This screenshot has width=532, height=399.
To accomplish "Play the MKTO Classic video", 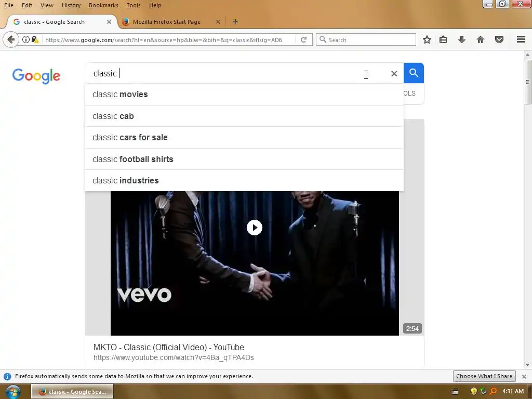I will coord(255,228).
